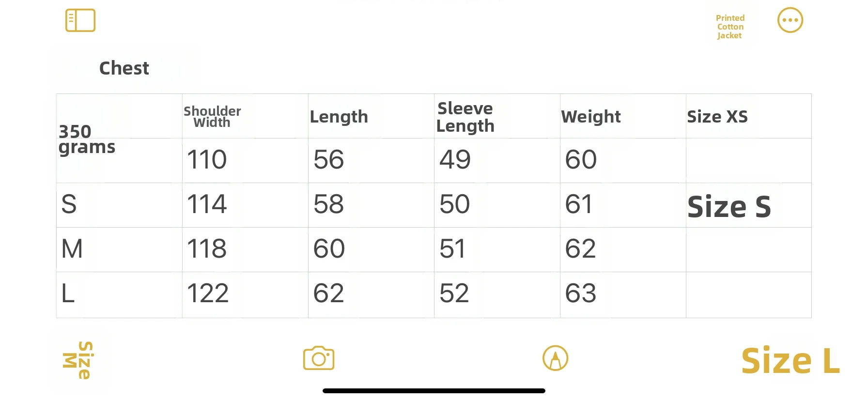Viewport: 868px width, 401px height.
Task: Select the Printed Cotton Jacket label
Action: click(x=730, y=27)
